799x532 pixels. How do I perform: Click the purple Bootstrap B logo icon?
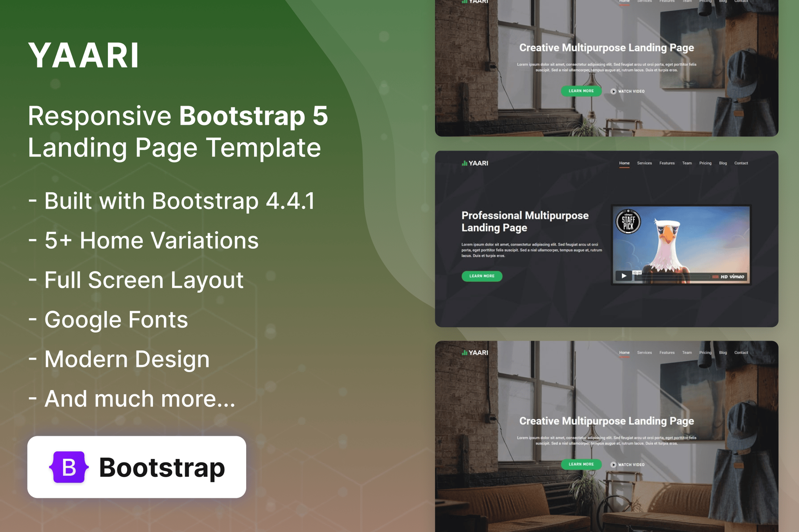coord(69,467)
